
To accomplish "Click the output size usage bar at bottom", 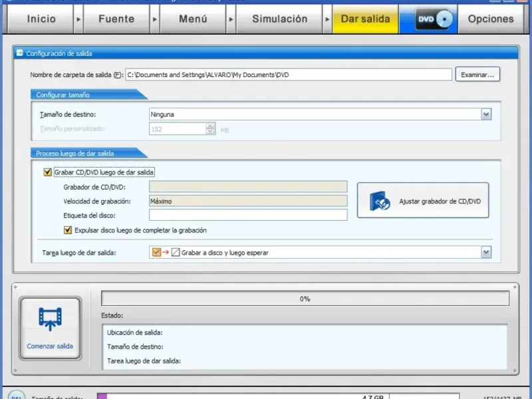I will point(278,396).
